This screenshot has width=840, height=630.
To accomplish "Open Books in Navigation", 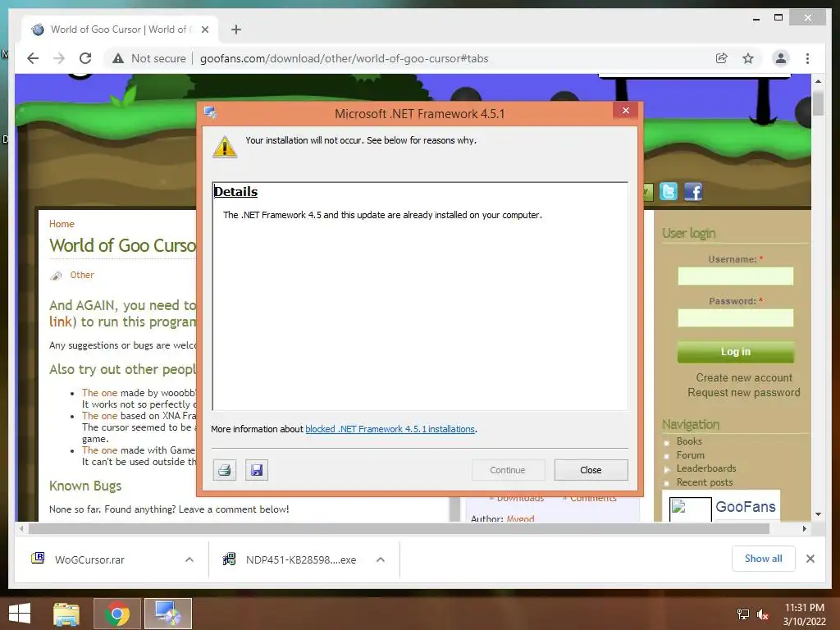I will [689, 441].
